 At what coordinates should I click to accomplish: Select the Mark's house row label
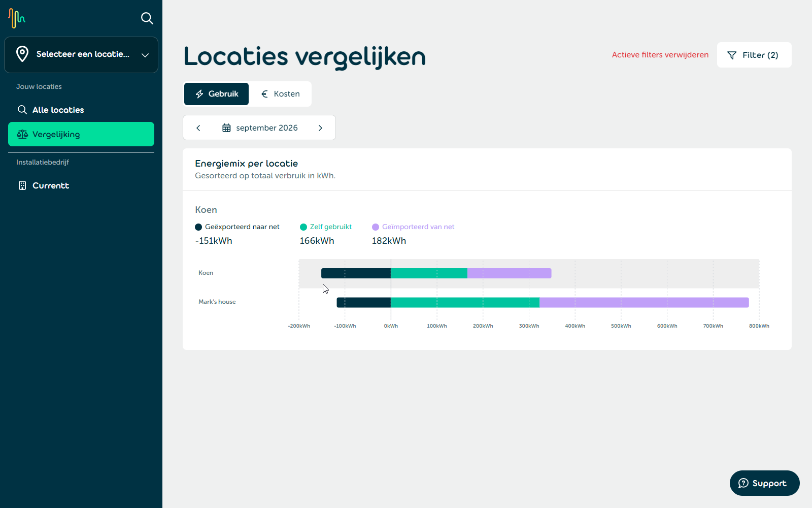pos(217,302)
